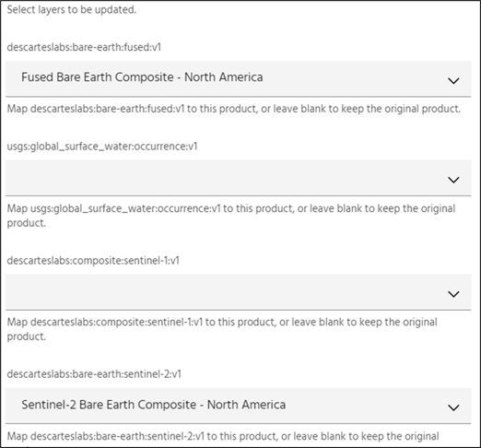481x448 pixels.
Task: Open the Fused Bare Earth Composite dropdown
Action: tap(238, 78)
